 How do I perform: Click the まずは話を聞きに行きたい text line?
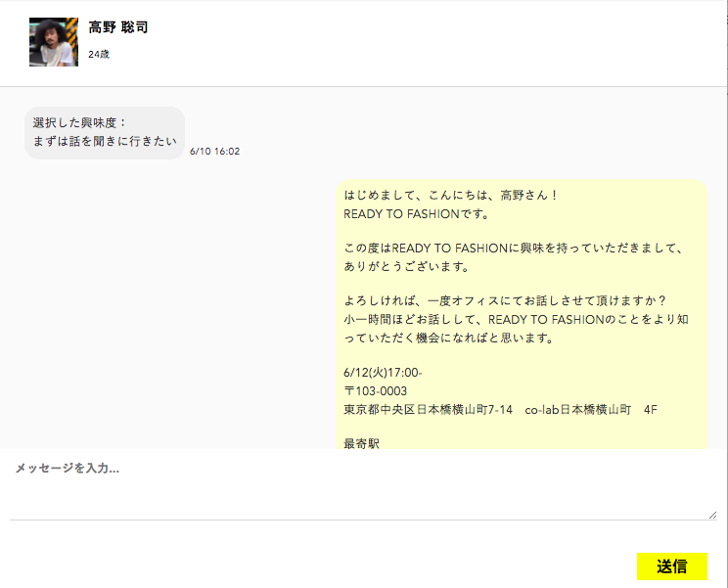coord(105,142)
